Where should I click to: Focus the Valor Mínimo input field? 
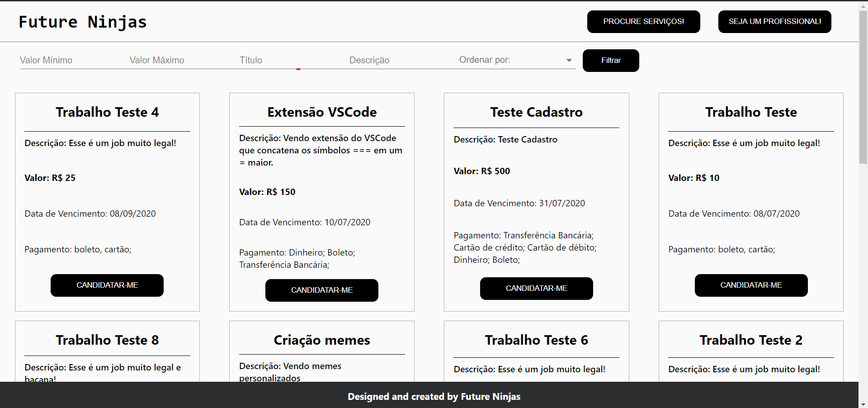pyautogui.click(x=75, y=60)
